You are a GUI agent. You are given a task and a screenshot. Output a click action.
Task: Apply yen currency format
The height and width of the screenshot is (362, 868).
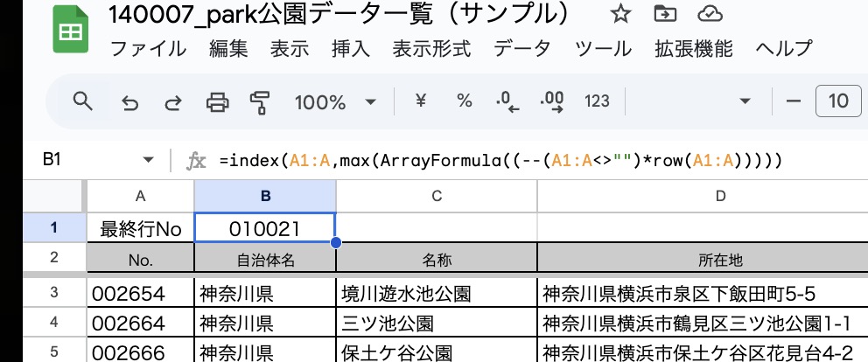coord(420,101)
